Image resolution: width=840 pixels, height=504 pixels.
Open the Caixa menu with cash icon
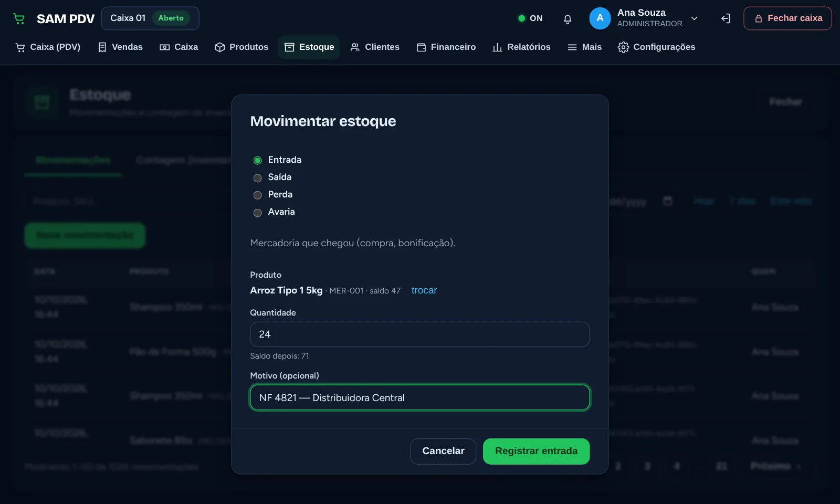click(x=178, y=47)
